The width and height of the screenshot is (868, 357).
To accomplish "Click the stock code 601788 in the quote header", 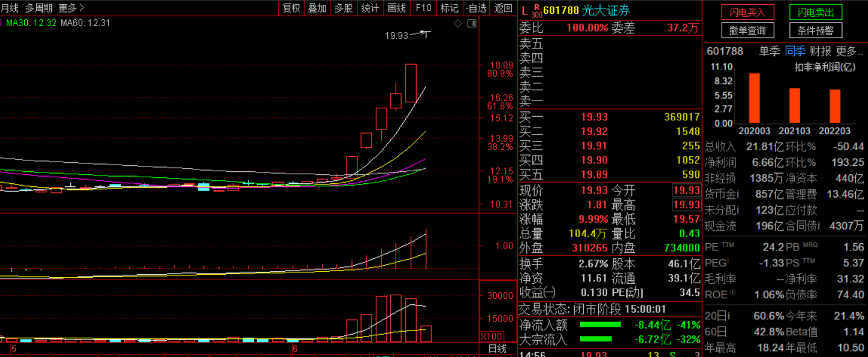I will 561,10.
